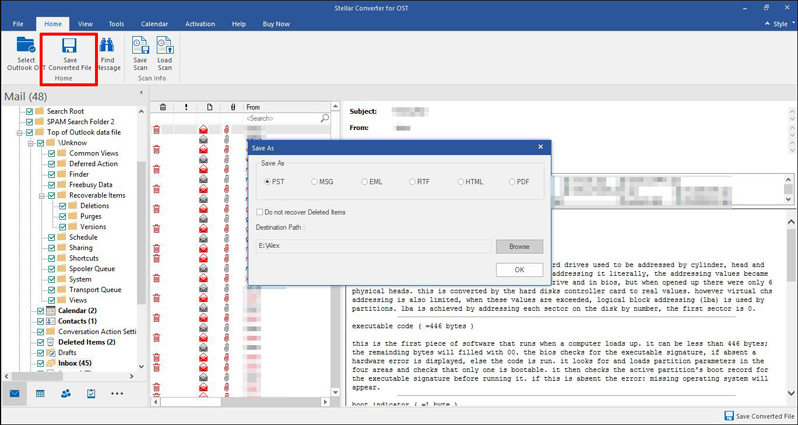Collapse the Recoverable Items tree node
The width and height of the screenshot is (798, 425).
[x=41, y=196]
